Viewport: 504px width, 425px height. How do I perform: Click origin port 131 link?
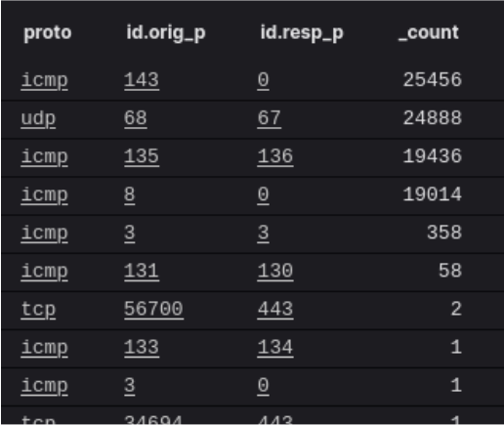142,271
